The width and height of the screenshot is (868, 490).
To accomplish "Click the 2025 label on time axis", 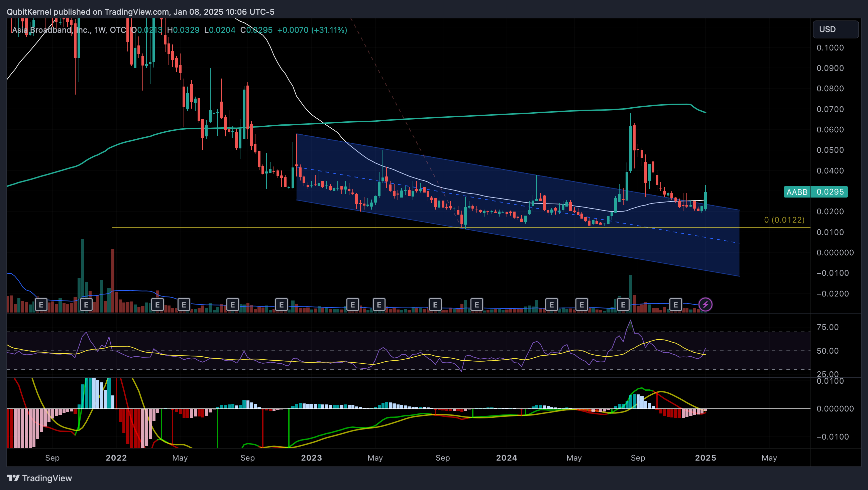I will pyautogui.click(x=706, y=458).
